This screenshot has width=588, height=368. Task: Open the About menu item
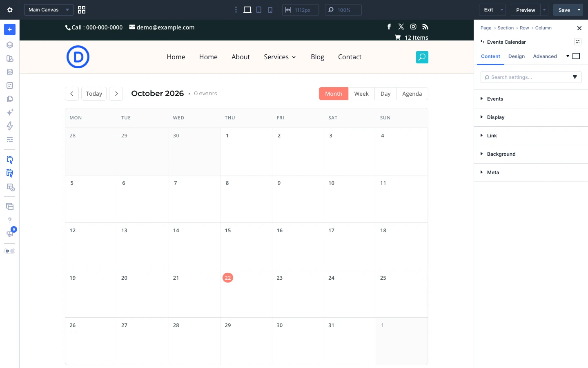coord(241,57)
